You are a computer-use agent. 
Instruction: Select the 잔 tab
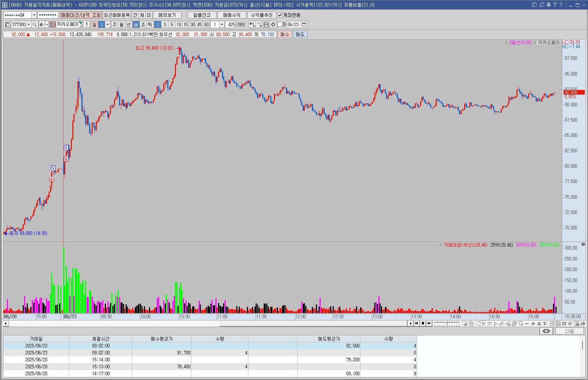coord(135,15)
